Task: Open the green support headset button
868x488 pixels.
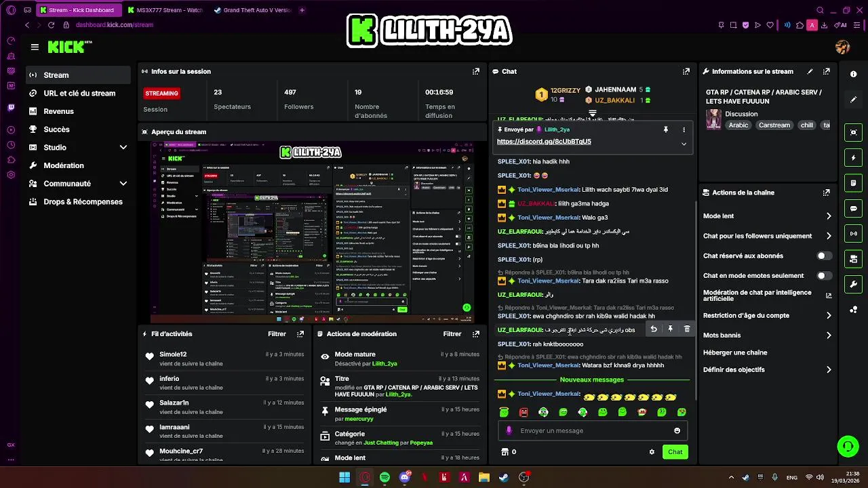Action: (x=848, y=446)
